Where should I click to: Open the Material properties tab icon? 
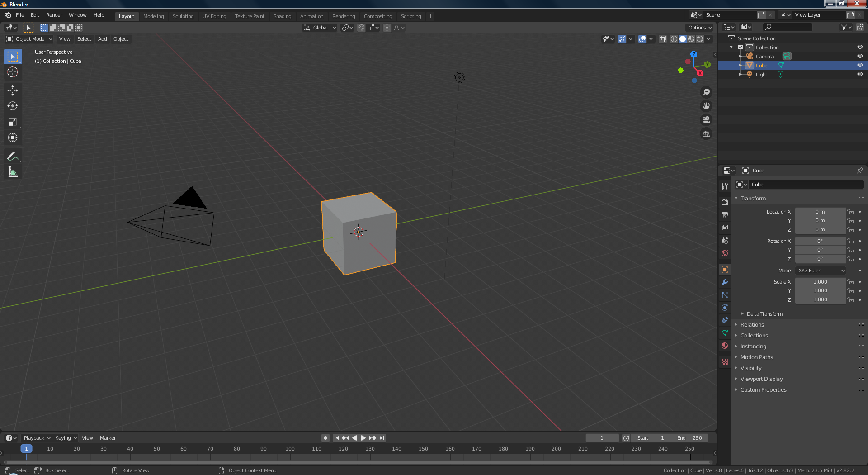tap(725, 346)
